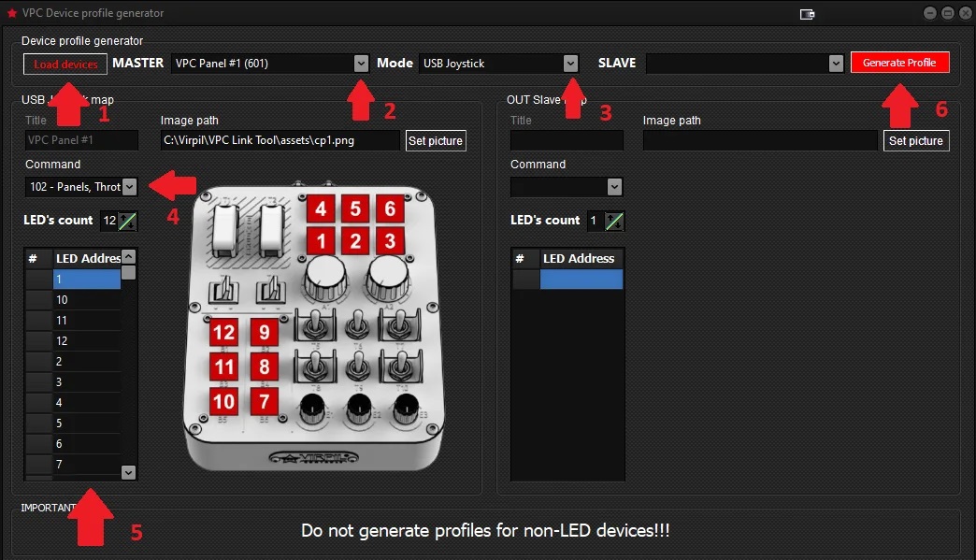Image resolution: width=976 pixels, height=560 pixels.
Task: Select LED address row 5
Action: click(87, 424)
